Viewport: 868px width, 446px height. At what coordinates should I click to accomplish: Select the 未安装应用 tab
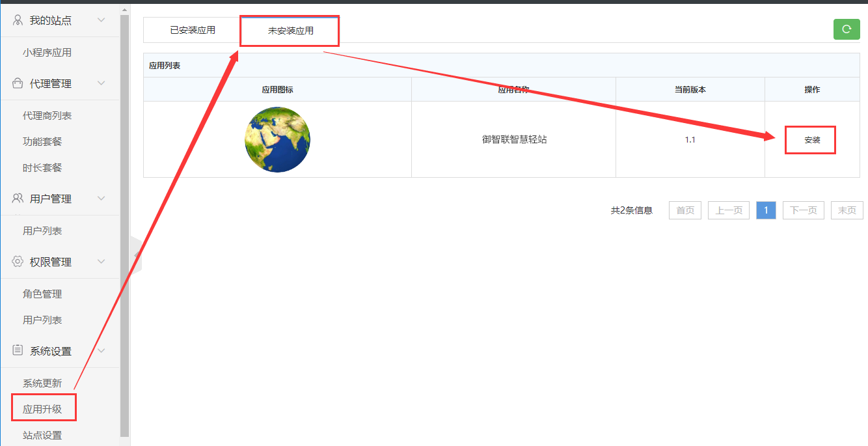(290, 31)
